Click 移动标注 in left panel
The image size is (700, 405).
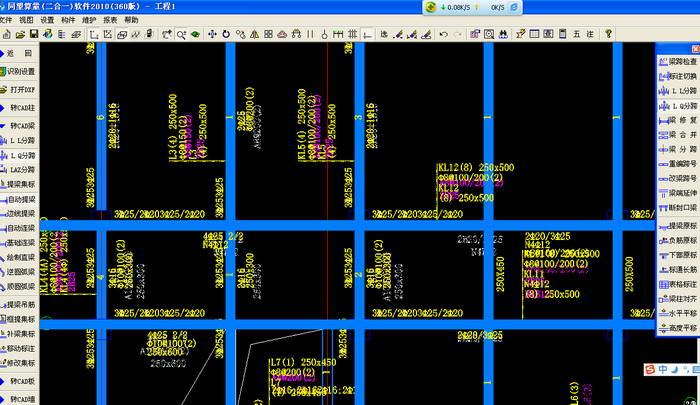coord(19,348)
